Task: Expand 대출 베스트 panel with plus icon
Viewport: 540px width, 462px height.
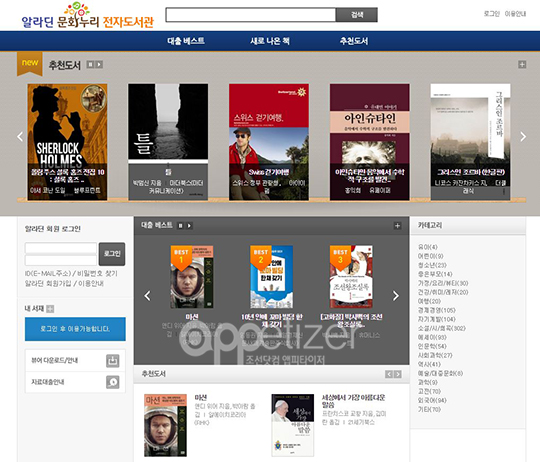Action: tap(397, 225)
